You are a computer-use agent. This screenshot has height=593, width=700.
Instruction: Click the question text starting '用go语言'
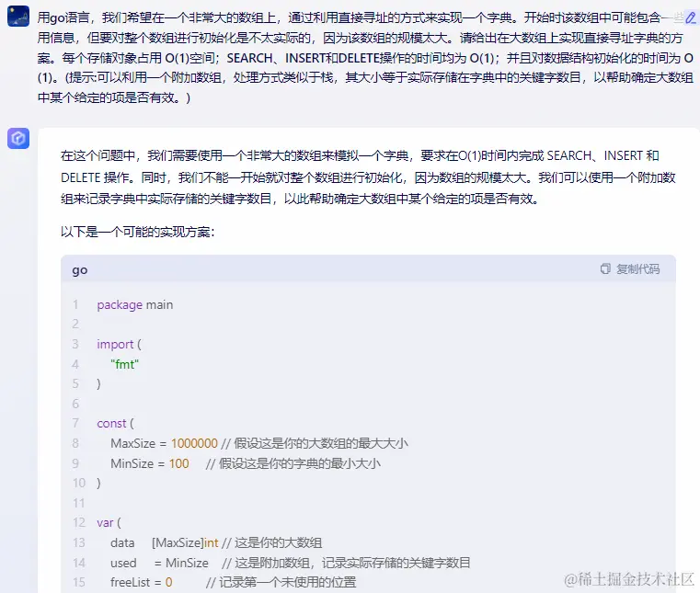(x=365, y=58)
